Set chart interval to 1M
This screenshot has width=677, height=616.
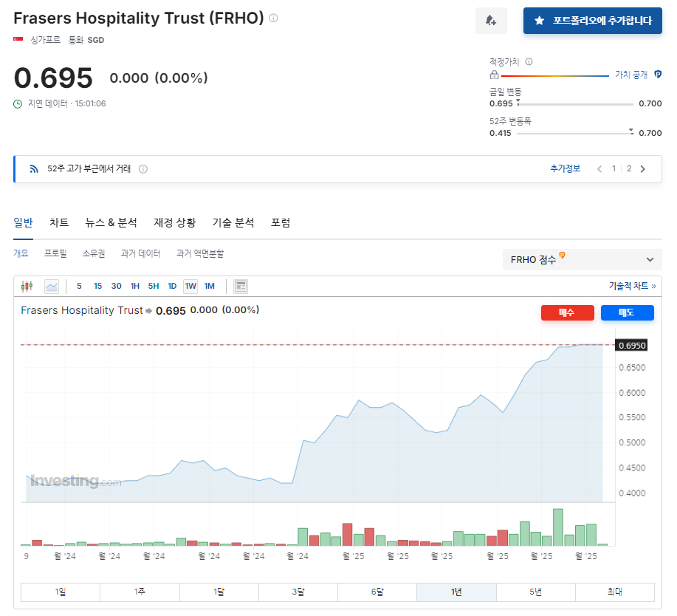(x=210, y=286)
